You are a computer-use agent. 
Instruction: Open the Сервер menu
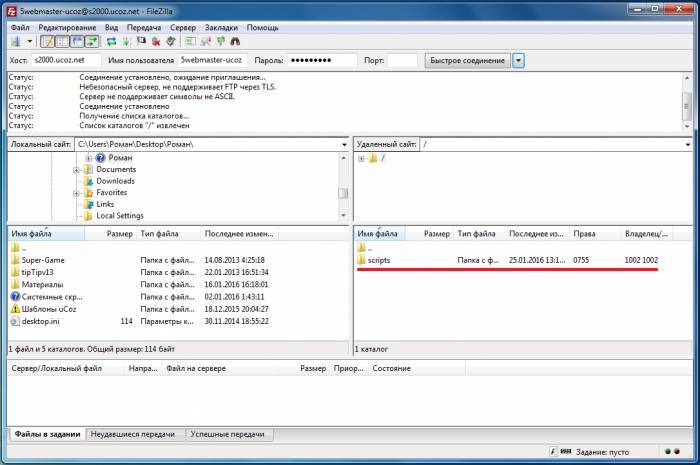click(183, 28)
